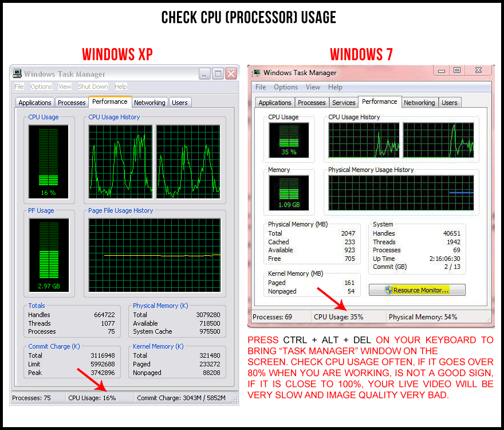The image size is (504, 430).
Task: Click Total value 2047 in Physical Memory (MB)
Action: [348, 233]
